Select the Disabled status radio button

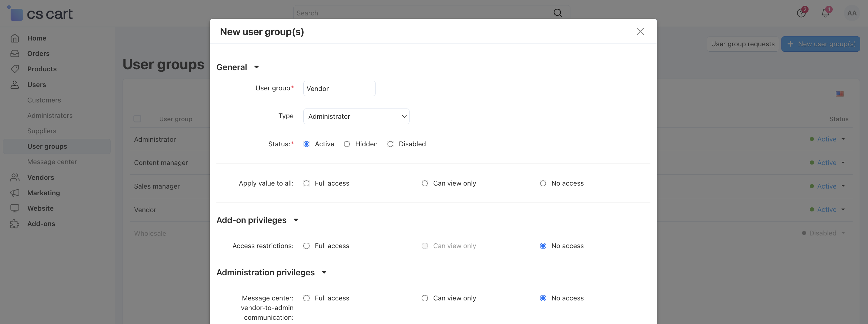390,144
